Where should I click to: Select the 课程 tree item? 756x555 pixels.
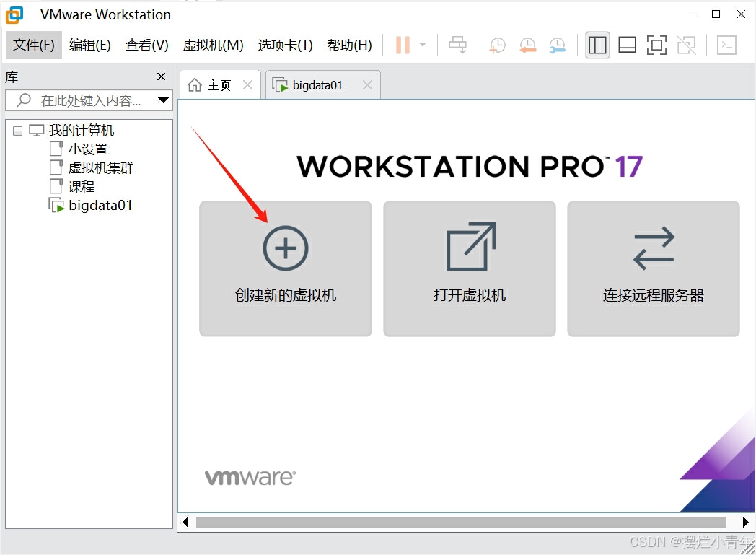pos(82,187)
